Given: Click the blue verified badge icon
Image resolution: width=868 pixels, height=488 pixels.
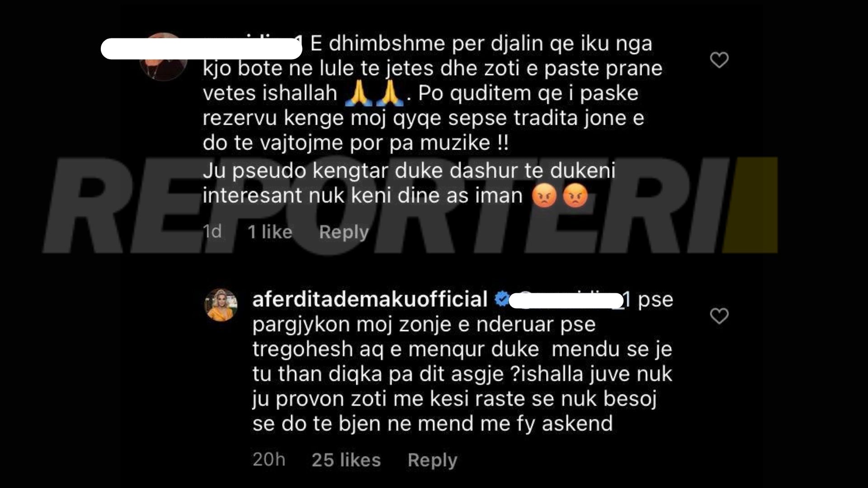Looking at the screenshot, I should [501, 299].
